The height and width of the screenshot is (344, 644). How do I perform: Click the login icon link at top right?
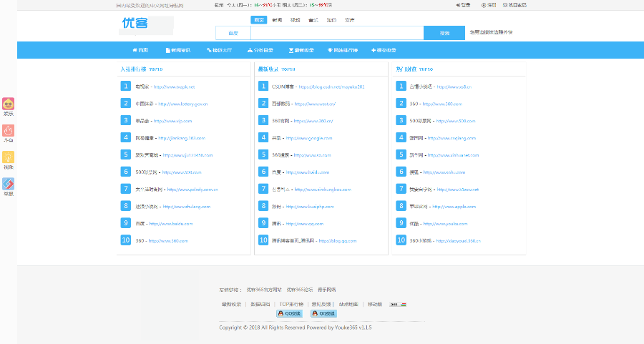(463, 5)
